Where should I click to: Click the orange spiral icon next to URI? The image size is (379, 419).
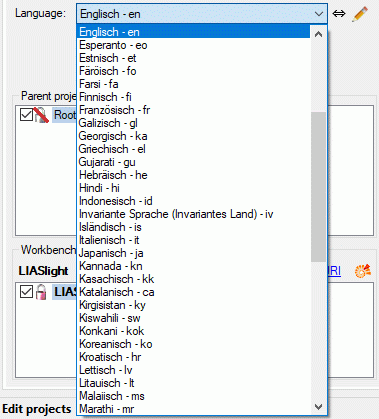(x=363, y=270)
